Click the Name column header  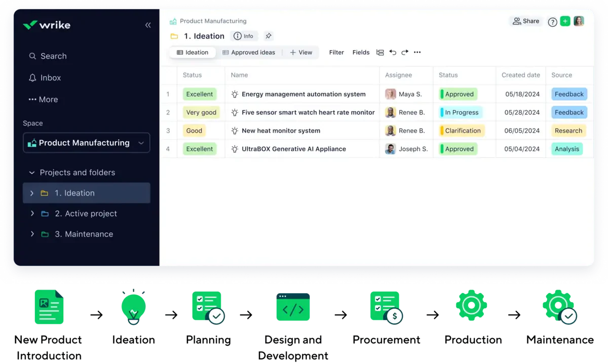pyautogui.click(x=239, y=75)
